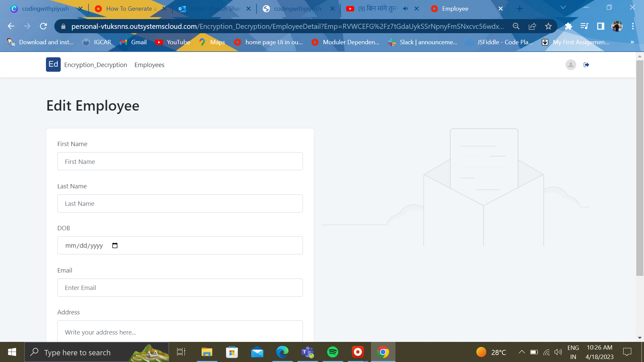Open the Chrome extensions puzzle icon
Screen dimensions: 644x362
point(568,26)
